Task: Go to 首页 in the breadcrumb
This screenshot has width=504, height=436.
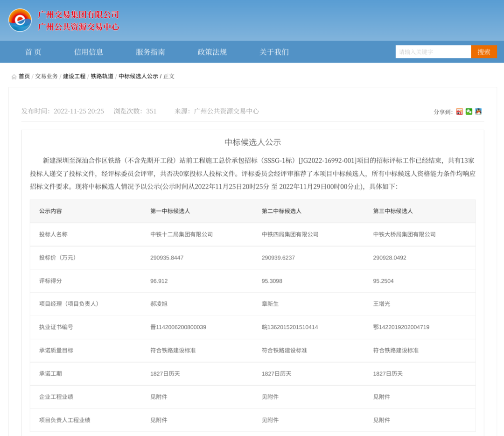Action: pyautogui.click(x=24, y=76)
